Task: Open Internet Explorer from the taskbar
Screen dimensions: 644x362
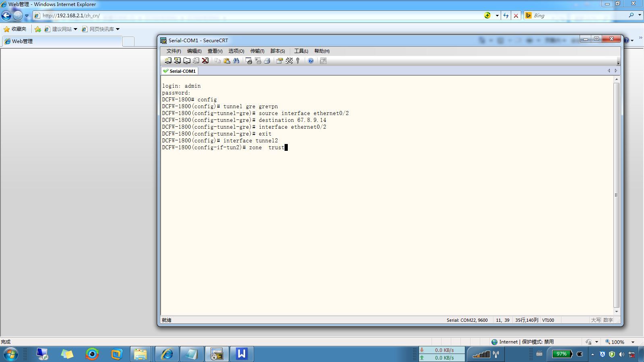Action: (x=167, y=354)
